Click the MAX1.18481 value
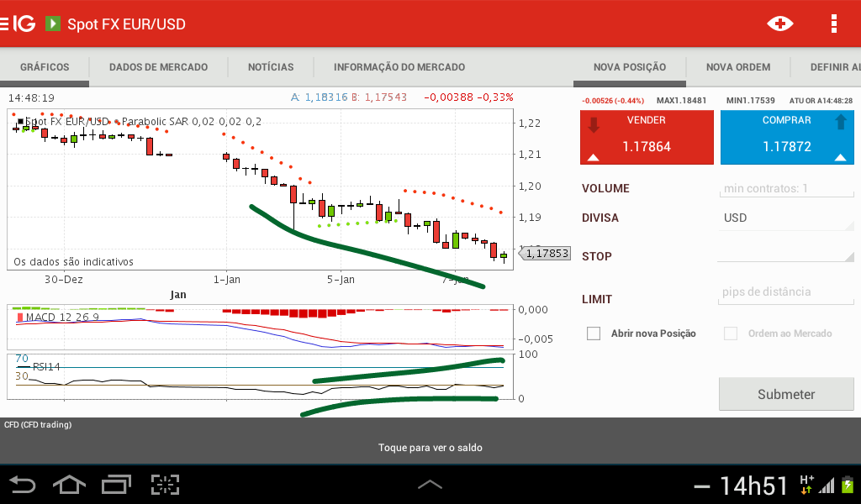 click(x=681, y=100)
